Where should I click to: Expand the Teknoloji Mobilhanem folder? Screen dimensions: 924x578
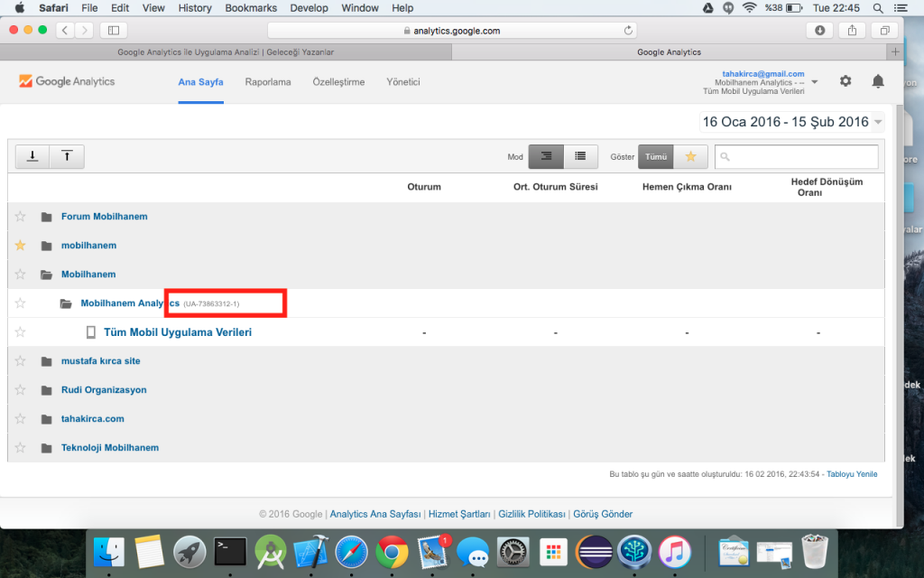(x=47, y=448)
